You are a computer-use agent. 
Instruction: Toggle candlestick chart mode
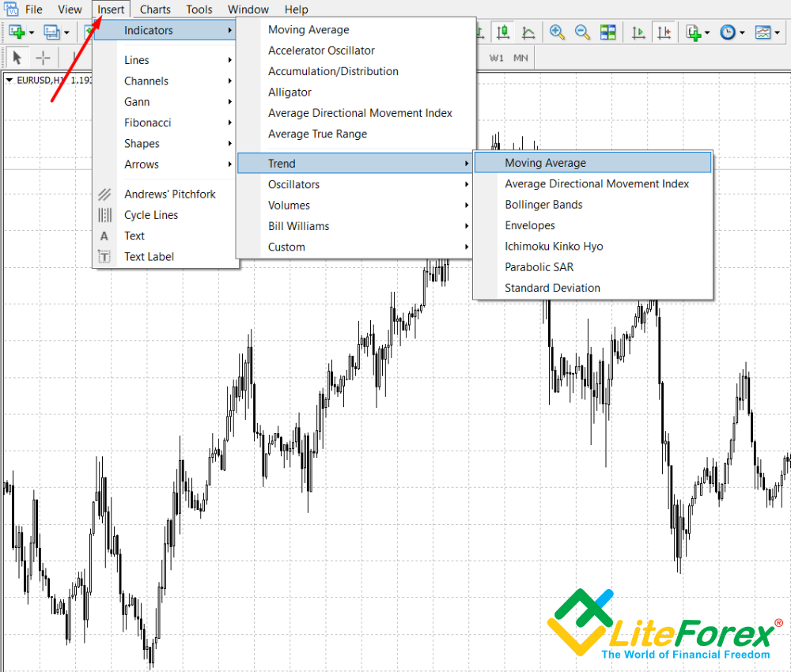(502, 32)
